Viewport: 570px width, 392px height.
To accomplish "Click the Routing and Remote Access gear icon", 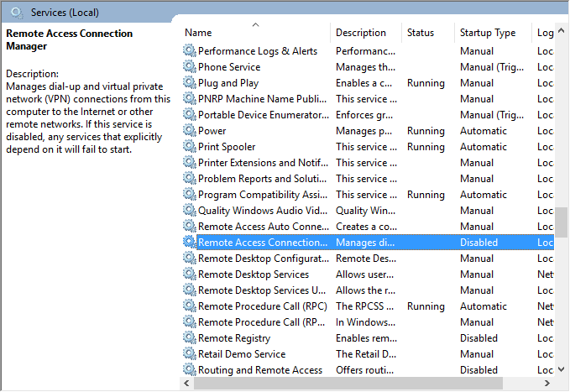I will (190, 370).
